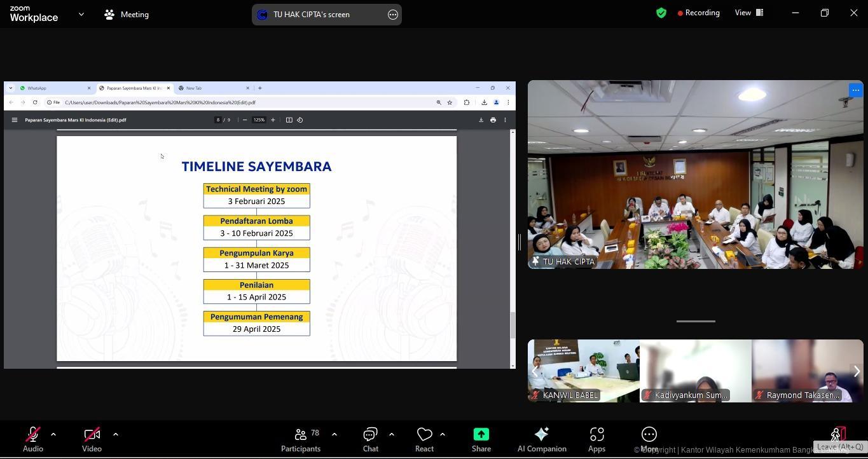Expand audio options arrow next to Audio
The height and width of the screenshot is (459, 868).
(53, 434)
